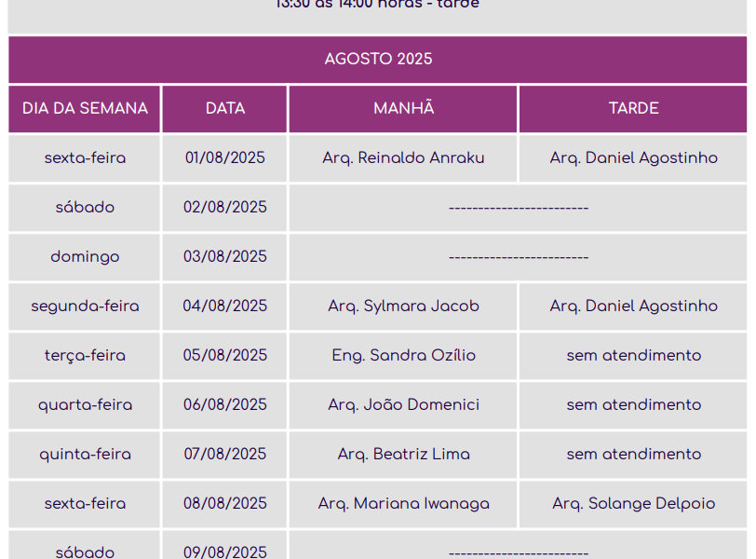Click the AGOSTO 2025 table header
The height and width of the screenshot is (559, 756).
pos(378,60)
